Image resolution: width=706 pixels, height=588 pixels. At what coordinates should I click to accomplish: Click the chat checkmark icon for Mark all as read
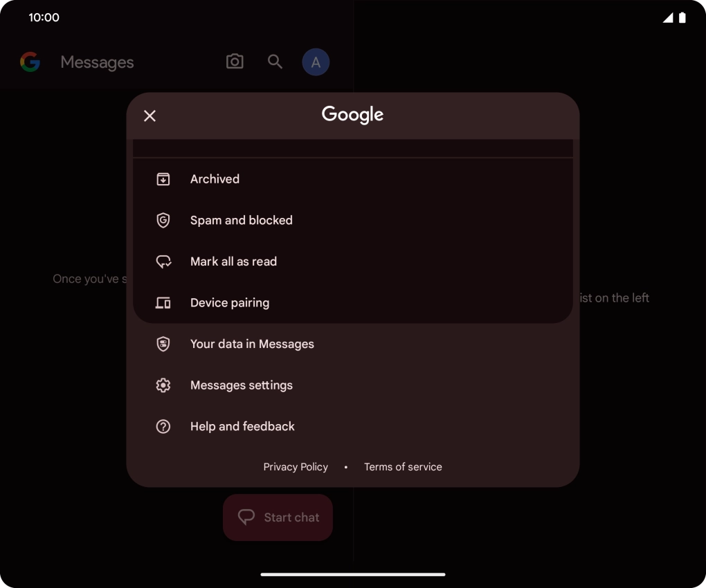coord(163,261)
